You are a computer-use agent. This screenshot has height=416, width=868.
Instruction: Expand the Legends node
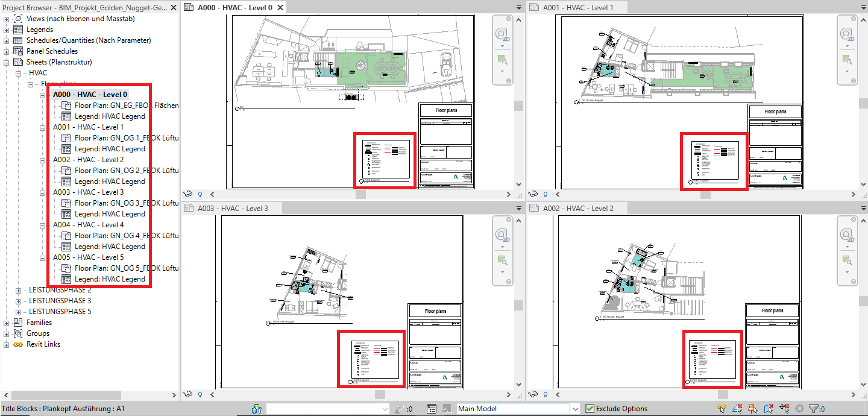(7, 30)
